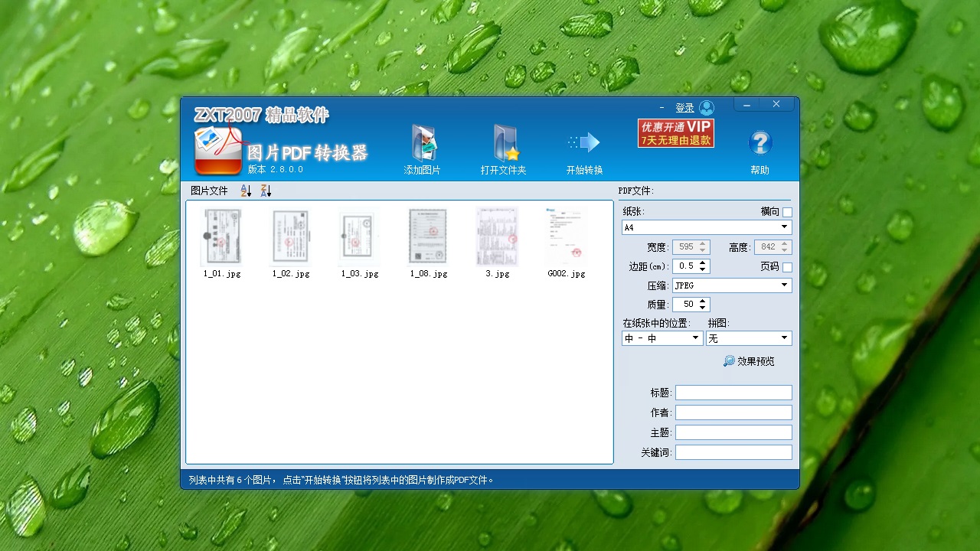This screenshot has width=980, height=551.
Task: Click the 登录 login link
Action: pyautogui.click(x=686, y=107)
